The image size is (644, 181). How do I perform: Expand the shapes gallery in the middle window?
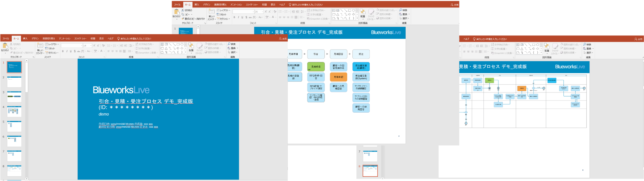click(357, 18)
